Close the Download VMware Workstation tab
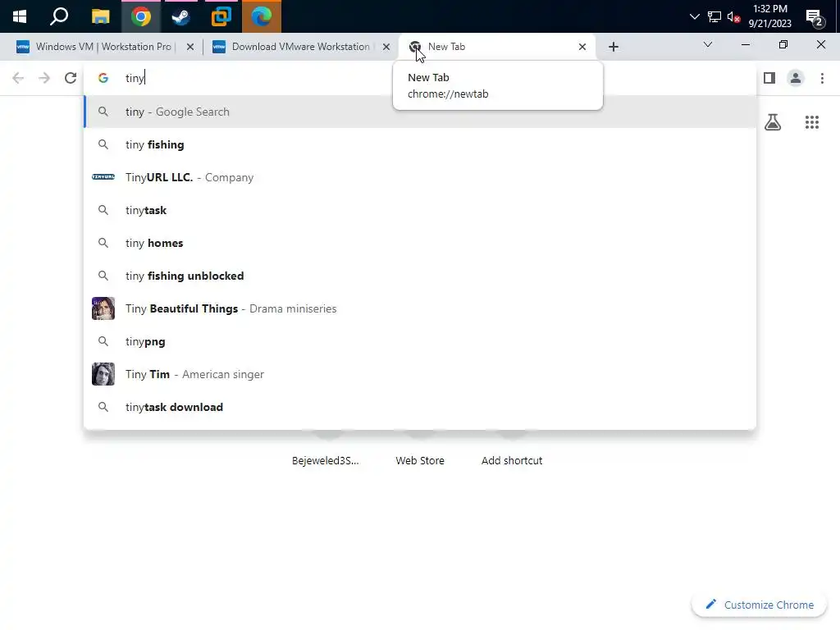Viewport: 840px width, 630px height. (386, 47)
